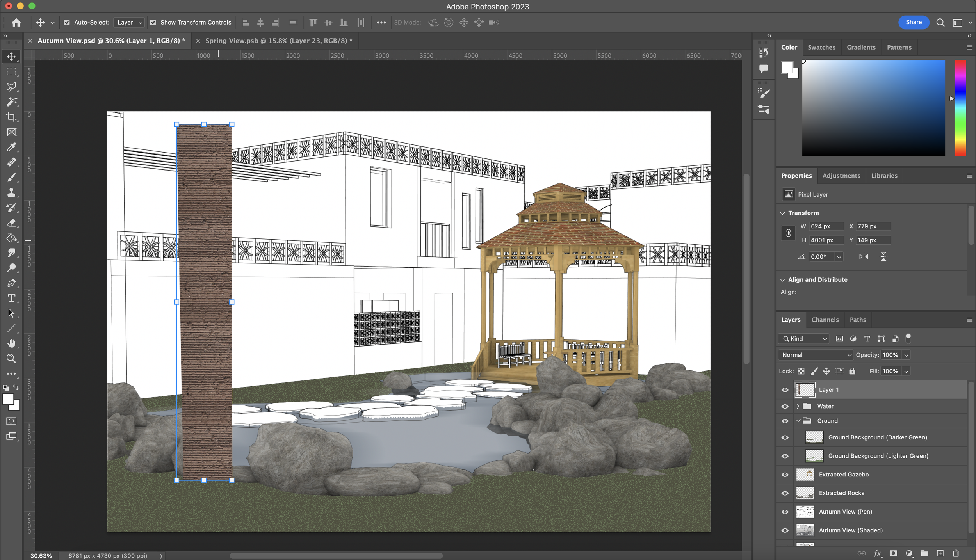Image resolution: width=976 pixels, height=560 pixels.
Task: Click the delete layer trash icon
Action: [956, 553]
